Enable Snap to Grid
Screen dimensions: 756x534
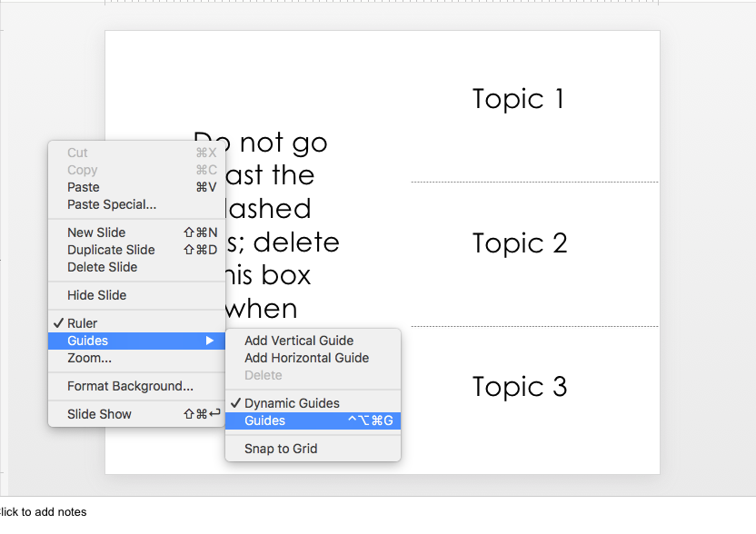click(x=281, y=449)
